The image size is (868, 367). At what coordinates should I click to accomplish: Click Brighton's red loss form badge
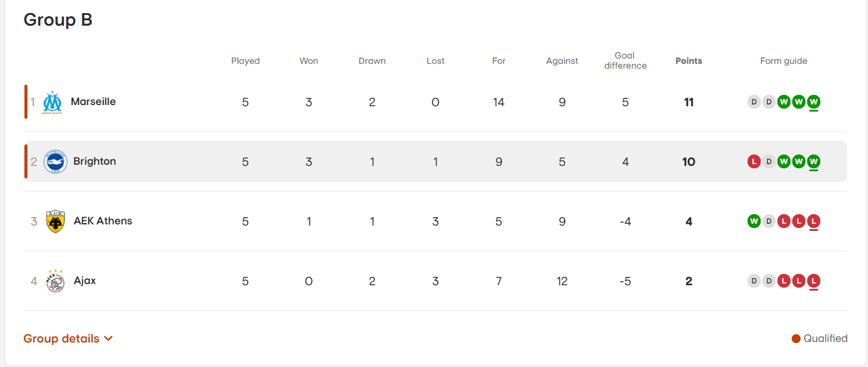(754, 162)
